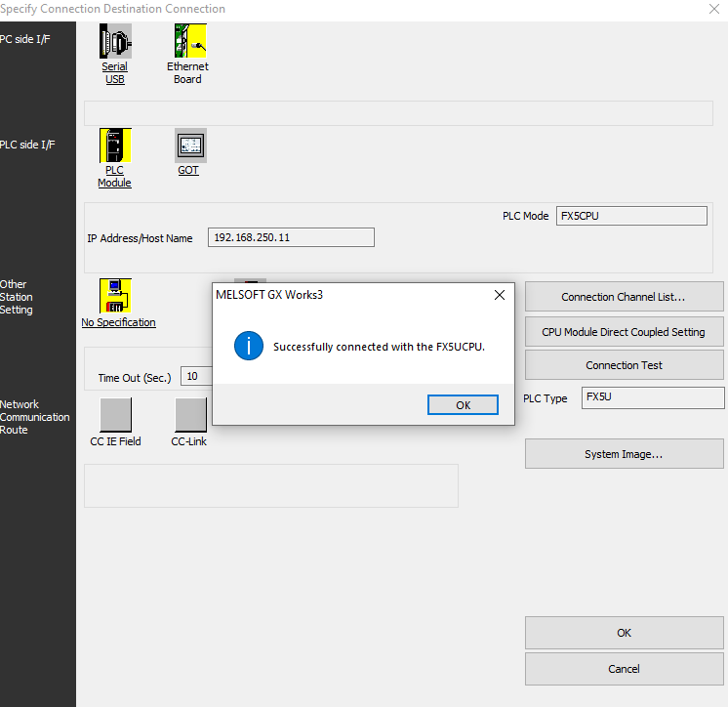Click the 'Successfully connected with the FX5UCPU.' message
728x707 pixels.
tap(379, 347)
